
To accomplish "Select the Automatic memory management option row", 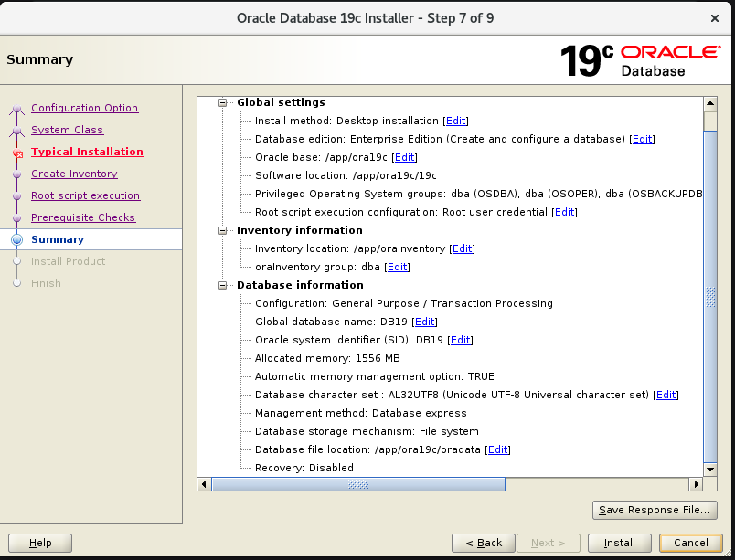I will pyautogui.click(x=375, y=376).
